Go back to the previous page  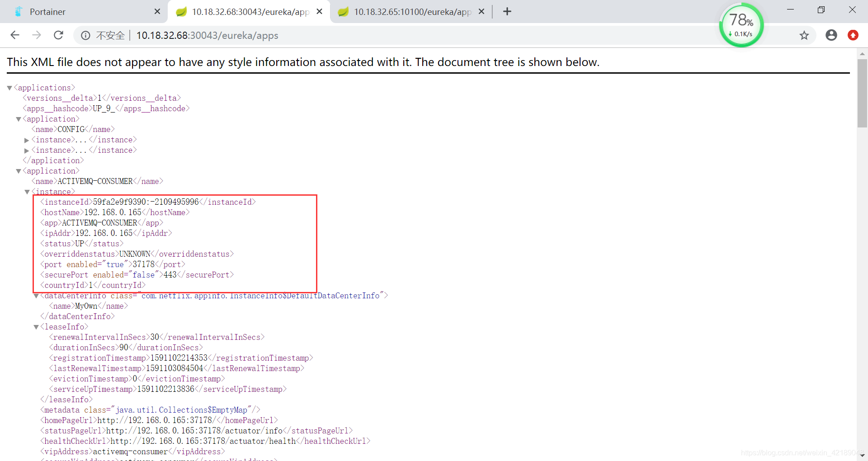coord(15,35)
